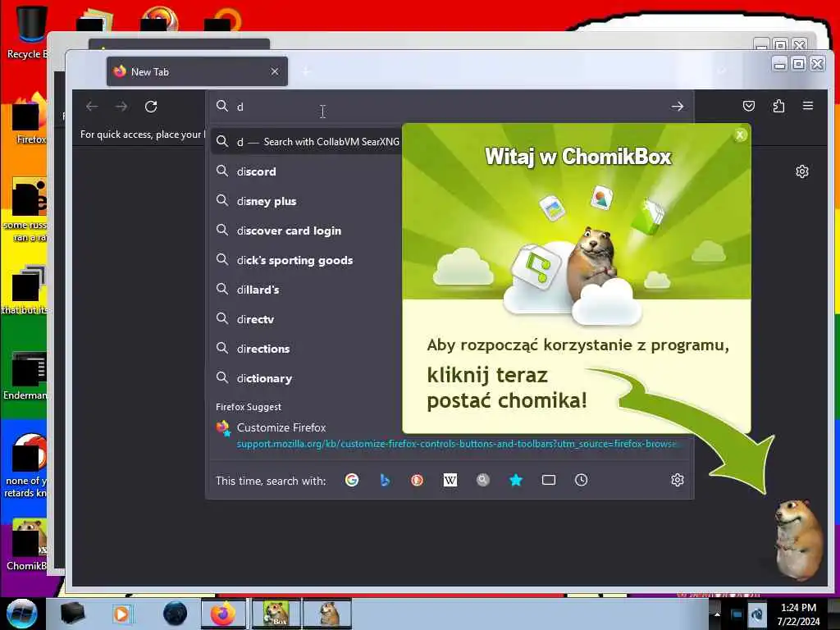
Task: Open new tab page settings gear
Action: point(802,171)
